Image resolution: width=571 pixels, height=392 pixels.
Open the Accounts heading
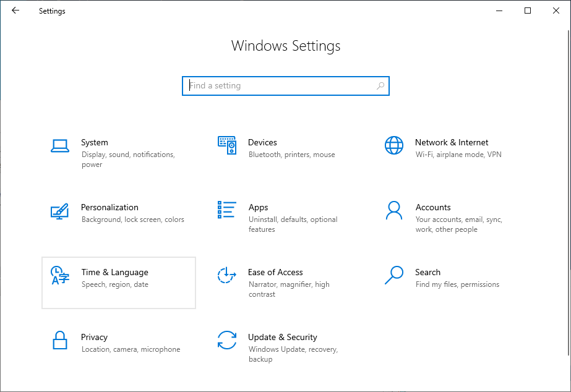[x=433, y=207]
